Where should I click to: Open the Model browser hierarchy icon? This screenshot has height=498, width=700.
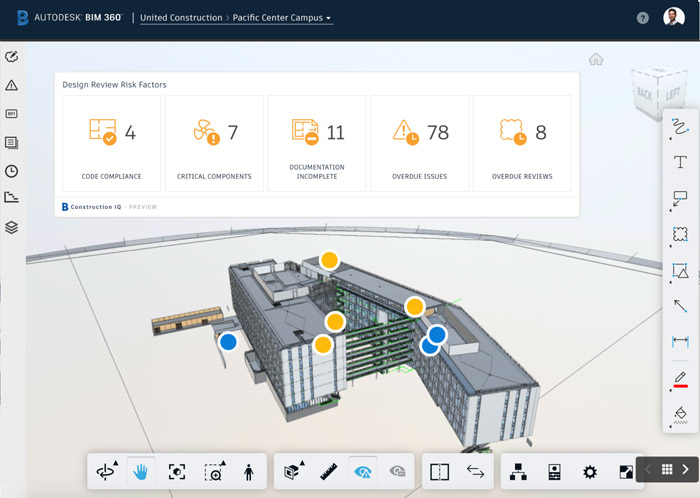pyautogui.click(x=518, y=472)
